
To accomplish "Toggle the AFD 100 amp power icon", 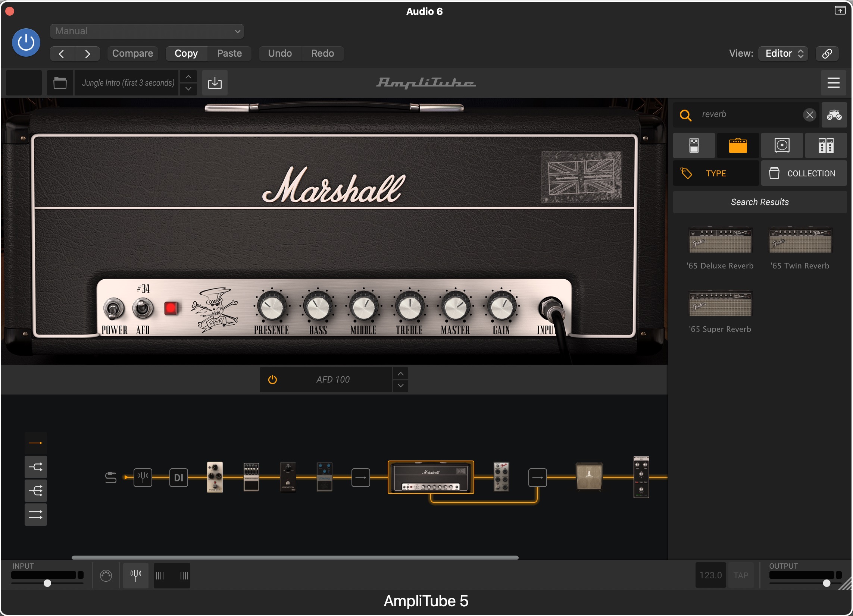I will (272, 380).
